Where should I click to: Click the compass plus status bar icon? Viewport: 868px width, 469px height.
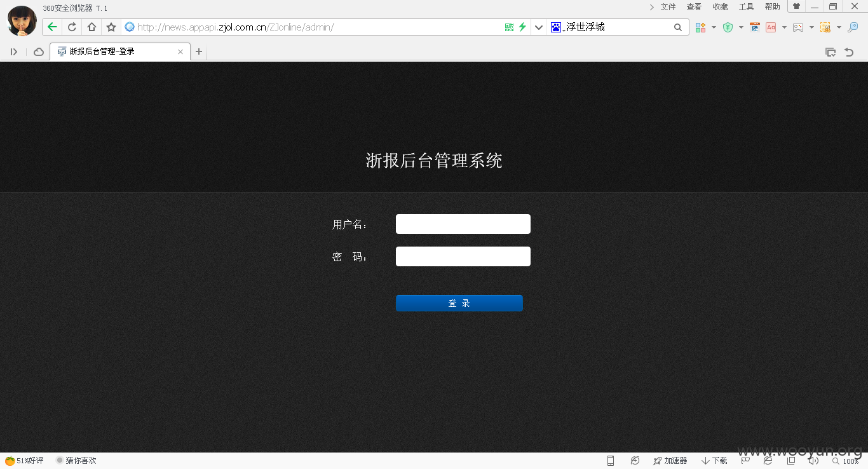point(635,461)
